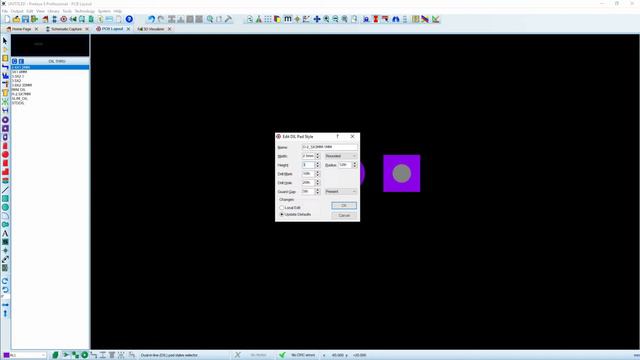Click the Open Project folder icon
Image resolution: width=640 pixels, height=360 pixels.
[16, 19]
